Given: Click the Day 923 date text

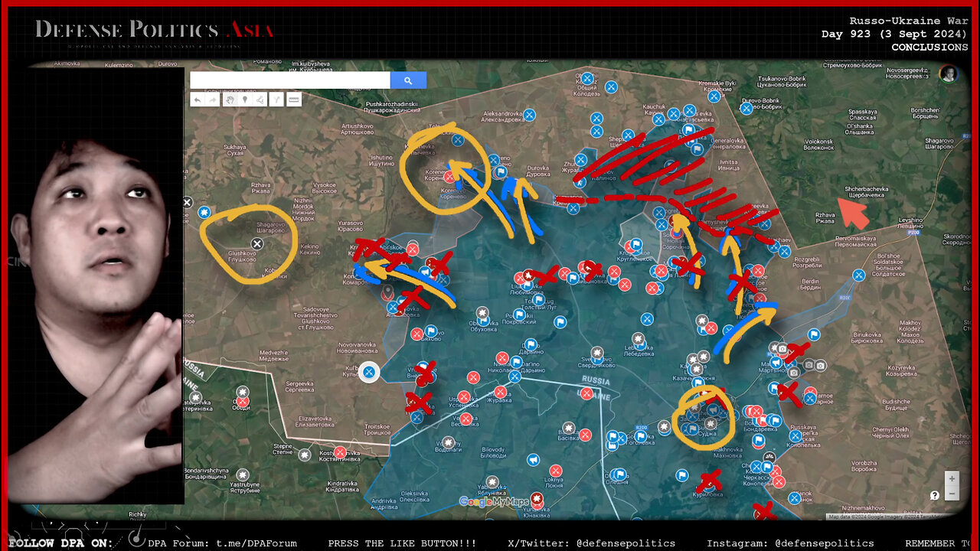Looking at the screenshot, I should coord(895,34).
